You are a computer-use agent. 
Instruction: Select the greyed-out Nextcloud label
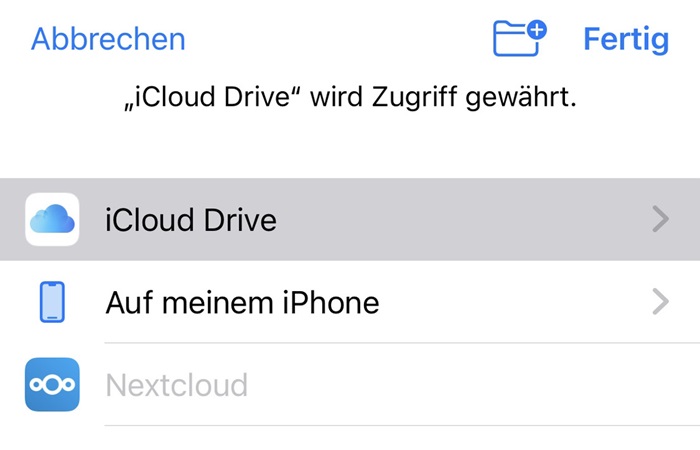[177, 385]
